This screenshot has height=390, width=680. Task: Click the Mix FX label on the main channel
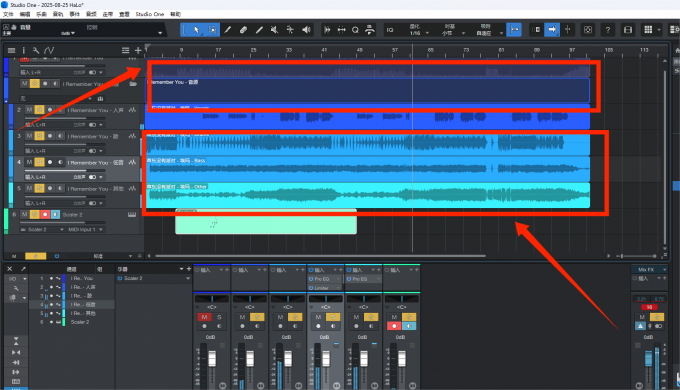pos(646,269)
